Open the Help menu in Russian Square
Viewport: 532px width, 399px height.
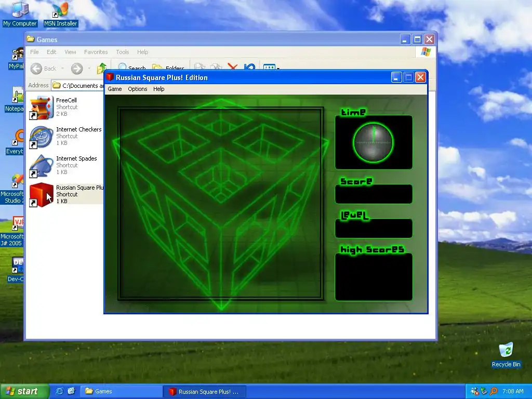tap(158, 89)
